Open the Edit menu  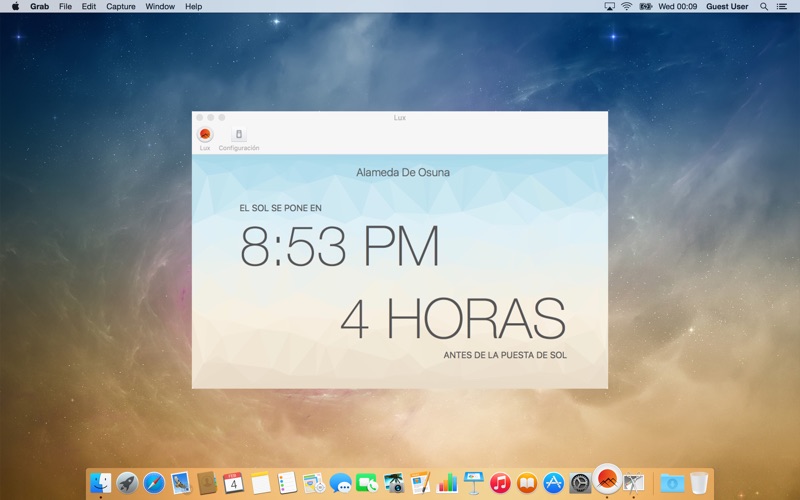[x=89, y=6]
